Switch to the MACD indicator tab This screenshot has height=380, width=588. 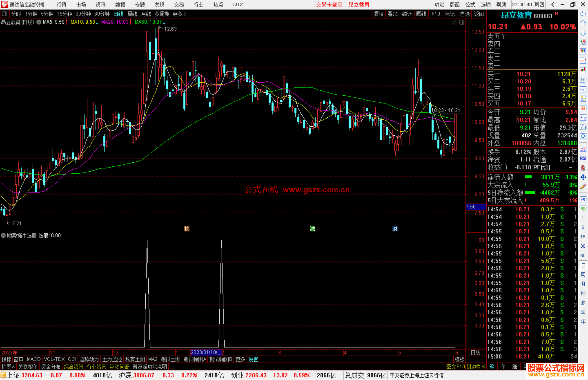[x=33, y=359]
